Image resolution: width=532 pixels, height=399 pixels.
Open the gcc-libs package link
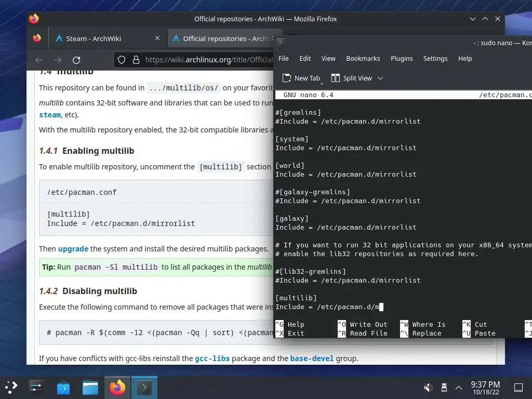pos(212,358)
